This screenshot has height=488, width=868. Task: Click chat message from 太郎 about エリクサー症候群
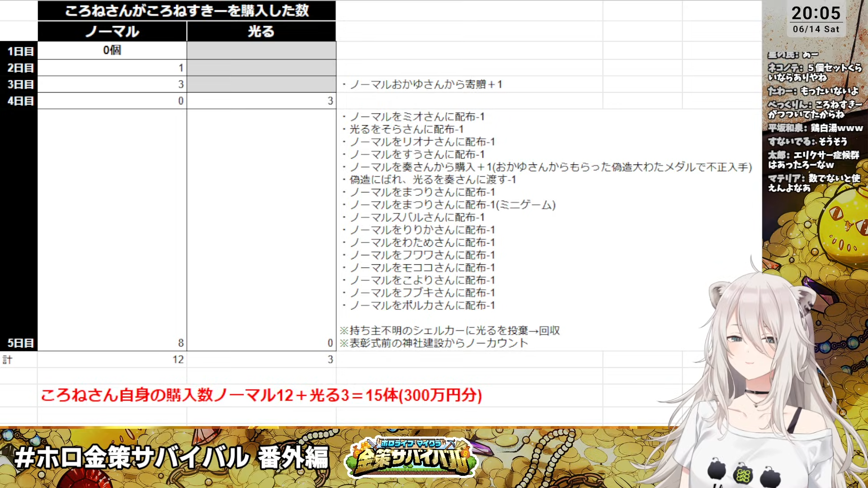[x=813, y=160]
